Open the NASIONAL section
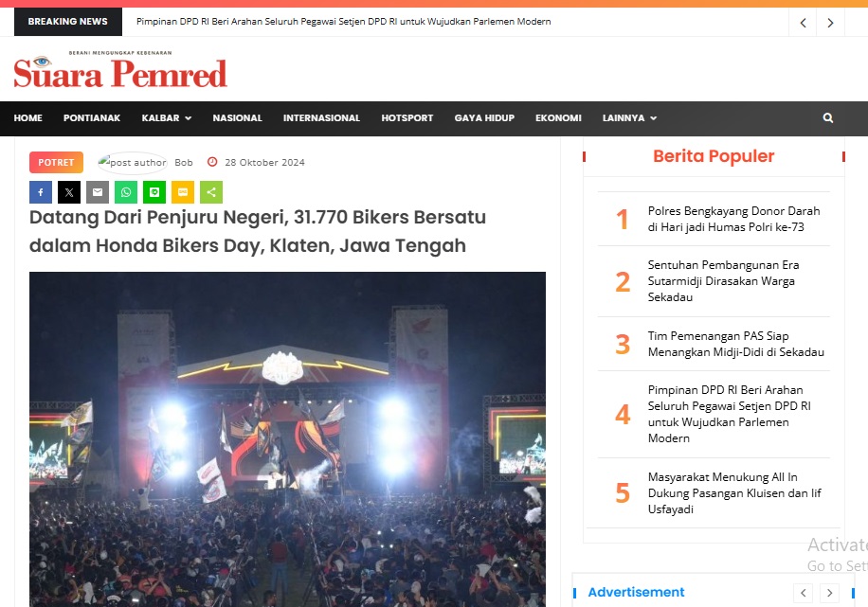 (x=238, y=117)
